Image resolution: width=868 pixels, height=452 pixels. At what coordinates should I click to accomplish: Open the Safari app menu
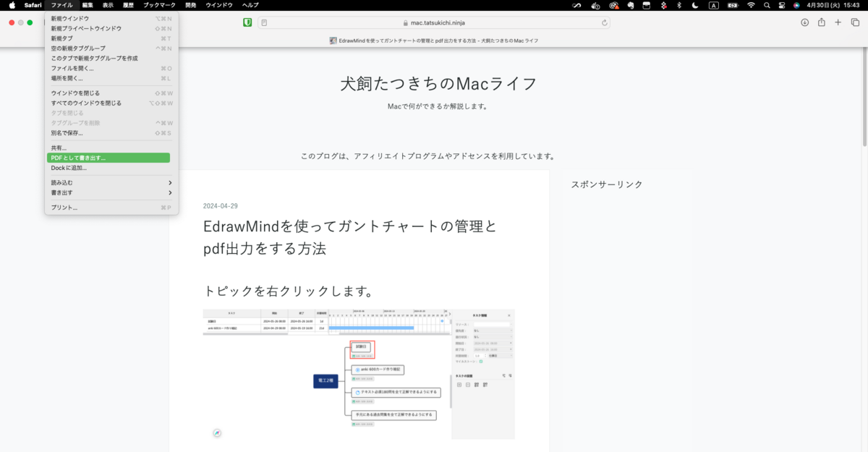pyautogui.click(x=33, y=5)
